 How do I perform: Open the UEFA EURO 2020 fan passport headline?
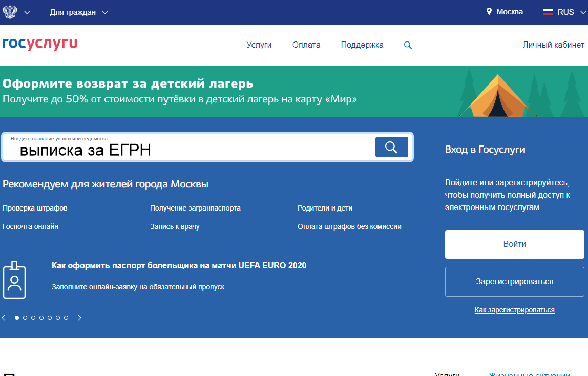(x=179, y=266)
